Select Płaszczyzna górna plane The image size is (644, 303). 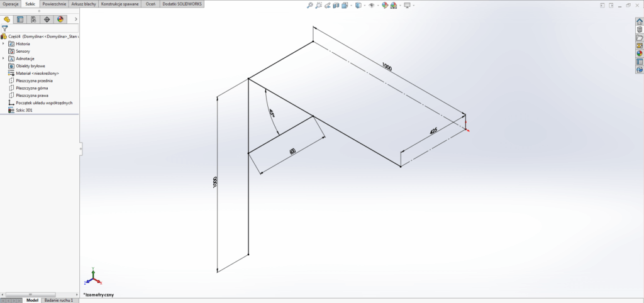tap(28, 88)
